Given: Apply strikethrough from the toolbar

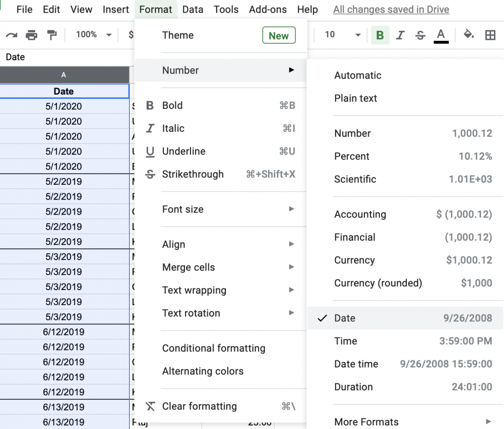Looking at the screenshot, I should pyautogui.click(x=420, y=35).
